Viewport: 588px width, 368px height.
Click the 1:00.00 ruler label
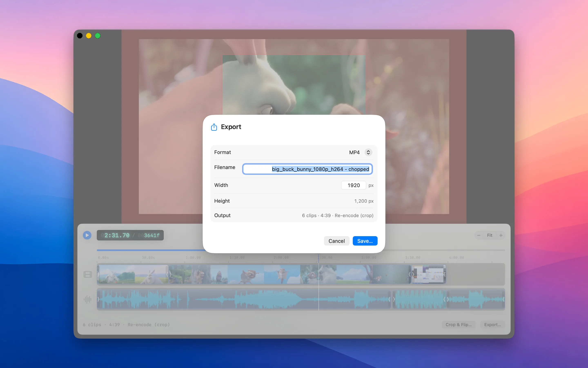[193, 258]
